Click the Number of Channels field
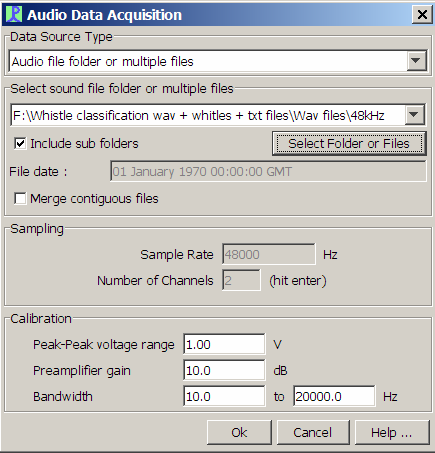 coord(241,280)
